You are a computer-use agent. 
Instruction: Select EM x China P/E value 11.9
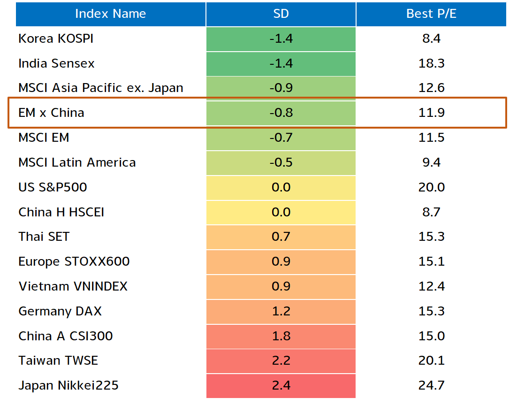tap(431, 113)
